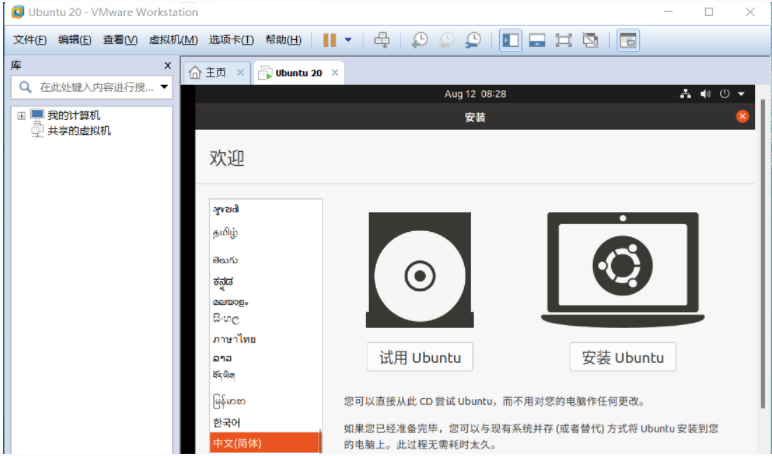Viewport: 772px width, 456px height.
Task: Revert to the previous snapshot
Action: 446,40
